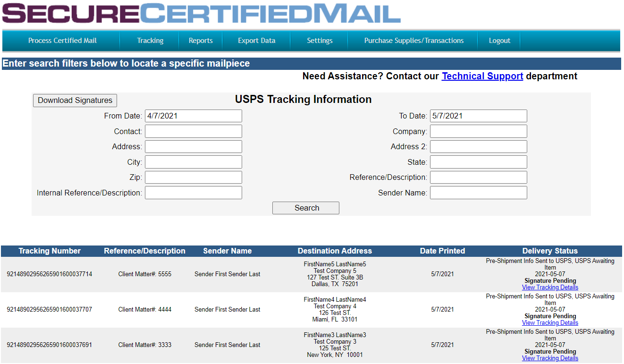Click the From Date field

point(194,116)
